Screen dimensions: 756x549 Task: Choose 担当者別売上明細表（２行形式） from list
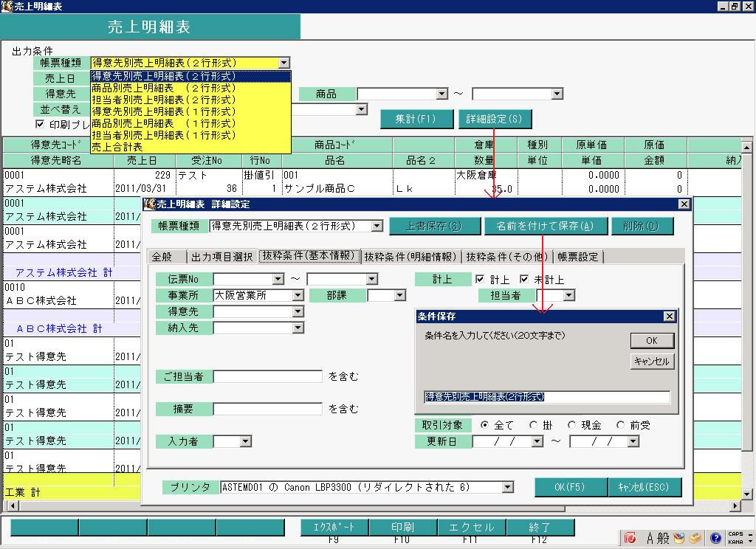pos(191,100)
